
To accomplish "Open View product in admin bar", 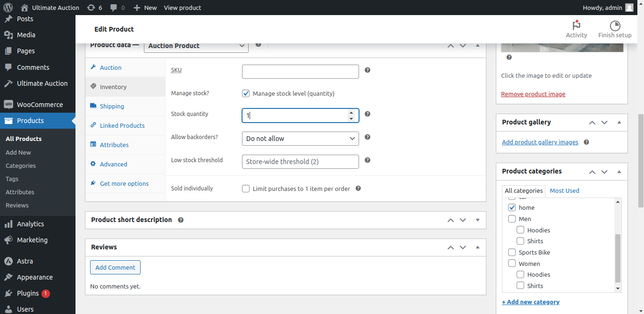I will tap(183, 8).
